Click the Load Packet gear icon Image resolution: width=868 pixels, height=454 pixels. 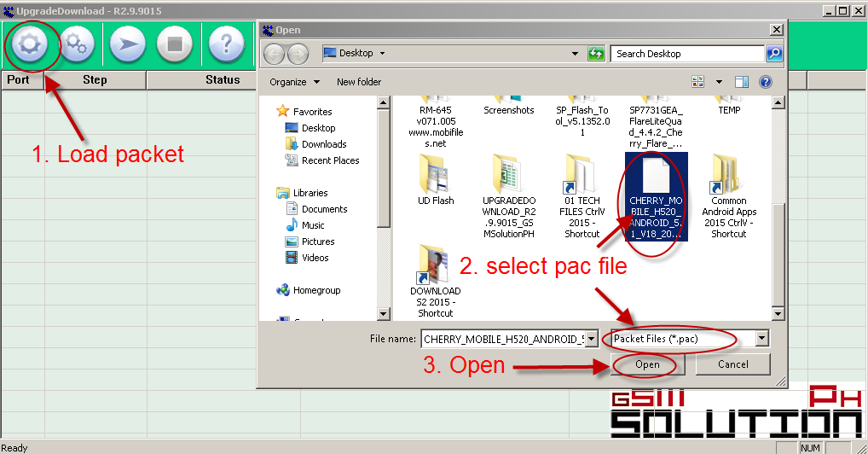(x=29, y=44)
